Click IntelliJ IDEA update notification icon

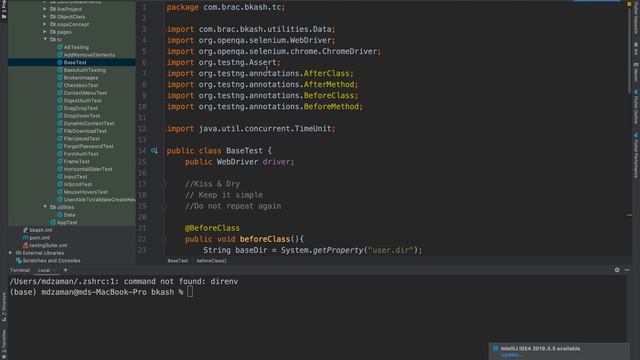pos(496,349)
